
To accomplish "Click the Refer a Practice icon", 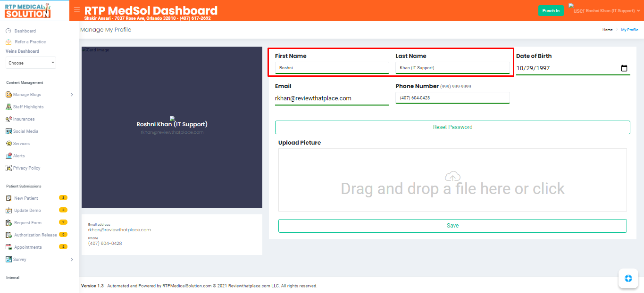I will [x=8, y=41].
